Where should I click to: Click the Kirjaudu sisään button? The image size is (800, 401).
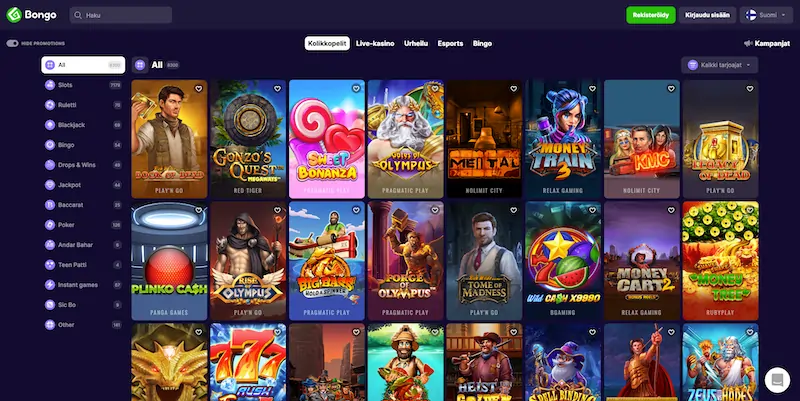(x=707, y=15)
